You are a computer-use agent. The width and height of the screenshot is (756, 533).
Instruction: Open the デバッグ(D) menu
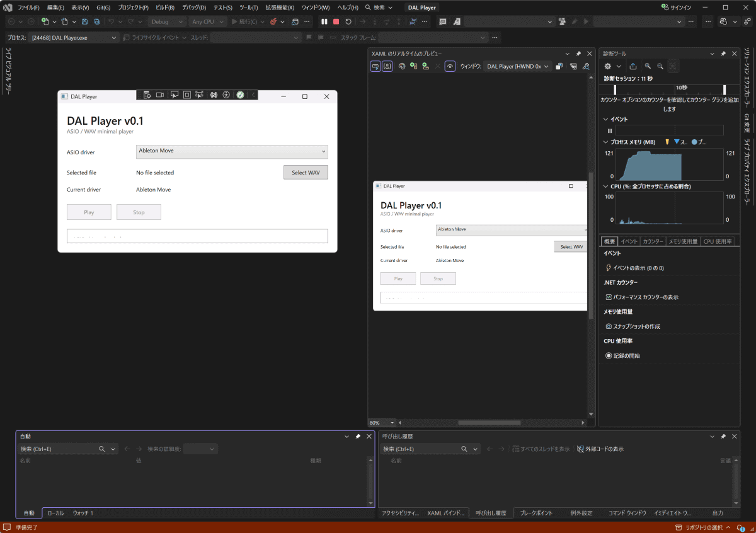click(194, 8)
